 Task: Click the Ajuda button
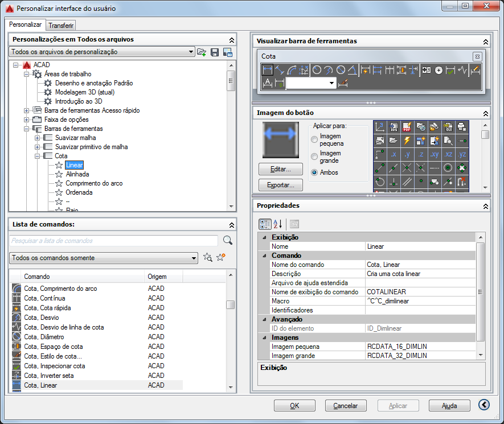(449, 406)
